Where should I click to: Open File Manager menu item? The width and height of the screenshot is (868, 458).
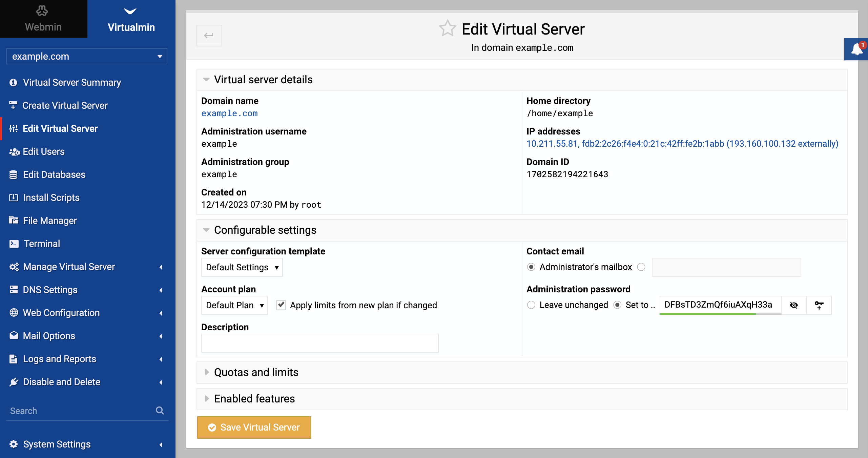50,221
